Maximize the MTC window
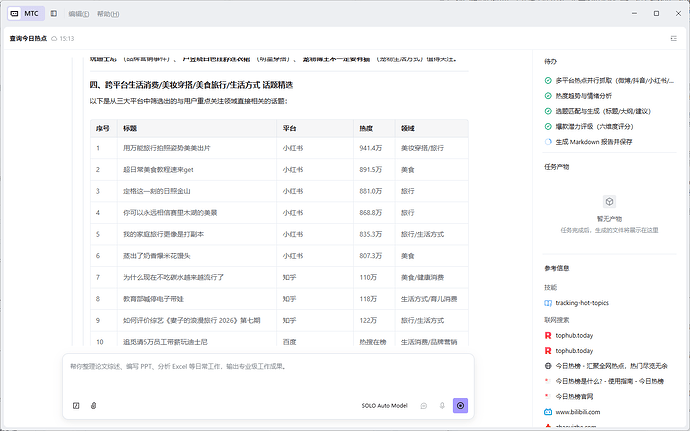Screen dimensions: 690x431 point(656,14)
